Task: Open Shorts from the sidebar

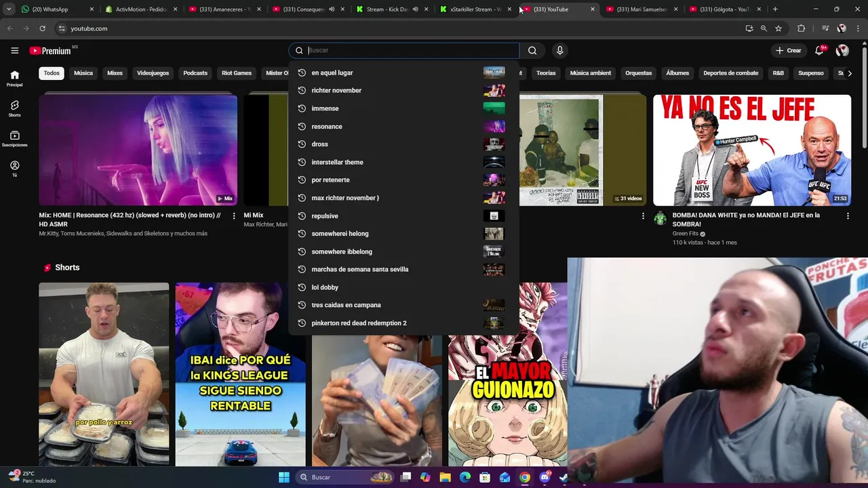Action: [14, 108]
